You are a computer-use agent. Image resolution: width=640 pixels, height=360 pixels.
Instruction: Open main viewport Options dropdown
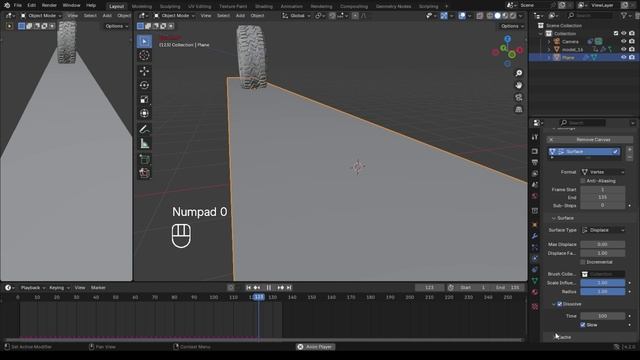[511, 26]
